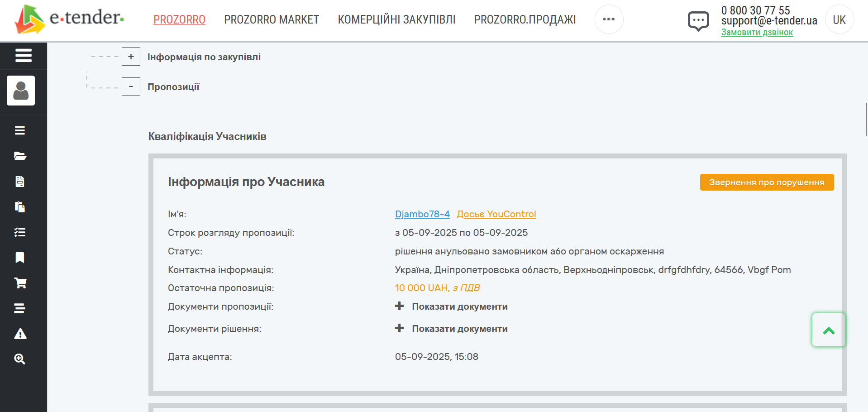Collapse the Пропозиції section
Viewport: 868px width, 412px height.
tap(131, 86)
